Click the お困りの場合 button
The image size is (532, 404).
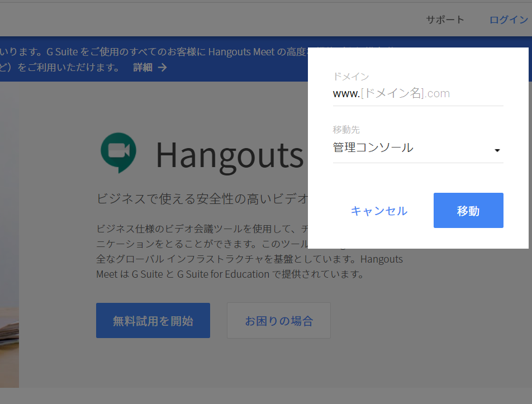point(279,321)
